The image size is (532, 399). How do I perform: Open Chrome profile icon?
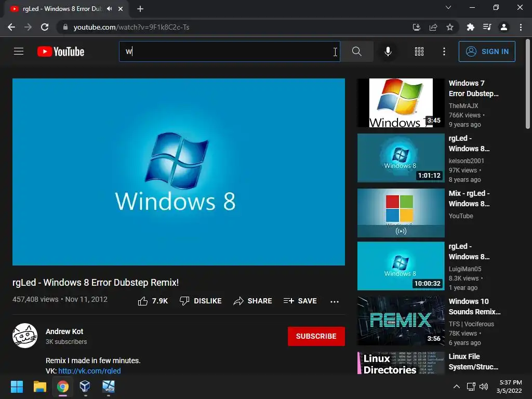point(504,27)
